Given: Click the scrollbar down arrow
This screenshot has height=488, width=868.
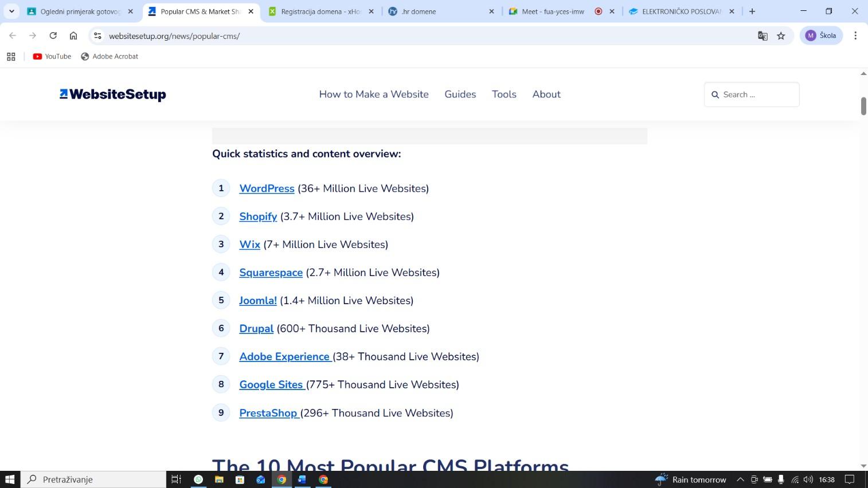Looking at the screenshot, I should 863,466.
